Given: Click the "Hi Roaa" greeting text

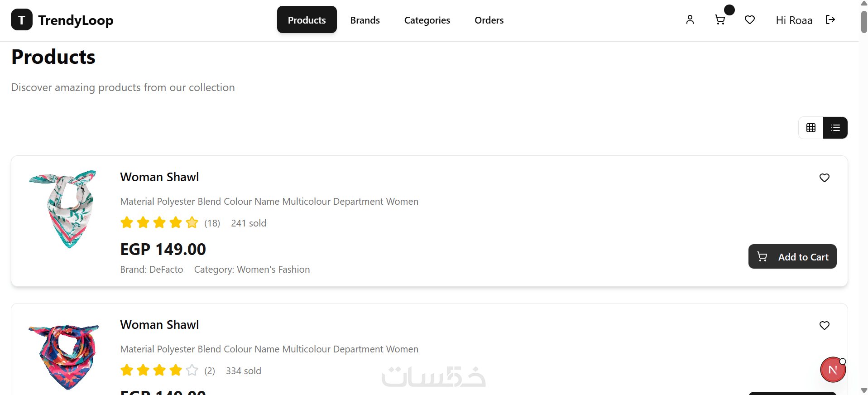Looking at the screenshot, I should (x=794, y=20).
